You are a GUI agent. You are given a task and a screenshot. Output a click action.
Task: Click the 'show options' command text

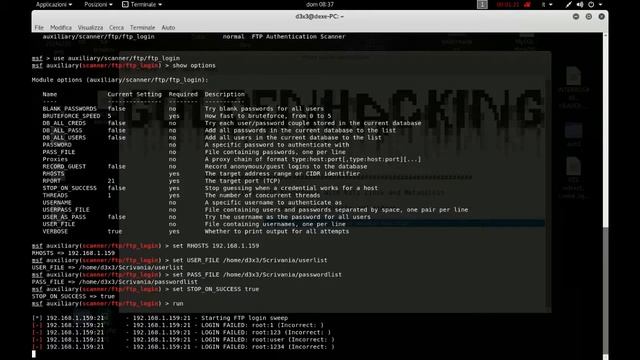(x=194, y=65)
